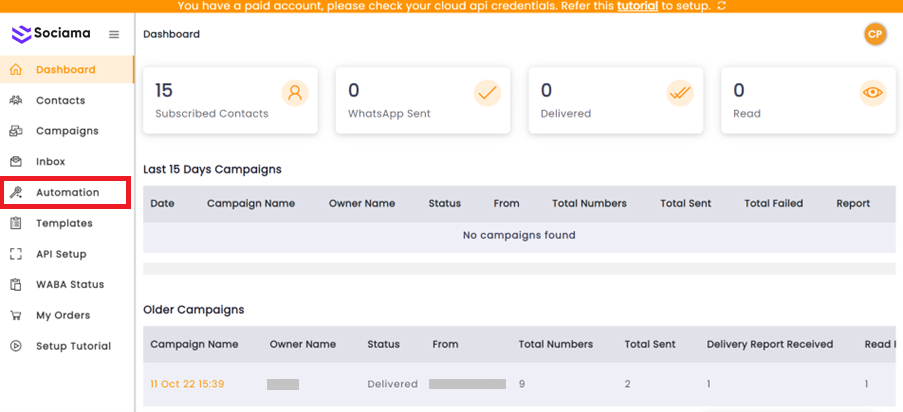The image size is (903, 412).
Task: Click the My Orders cart icon
Action: pos(16,315)
